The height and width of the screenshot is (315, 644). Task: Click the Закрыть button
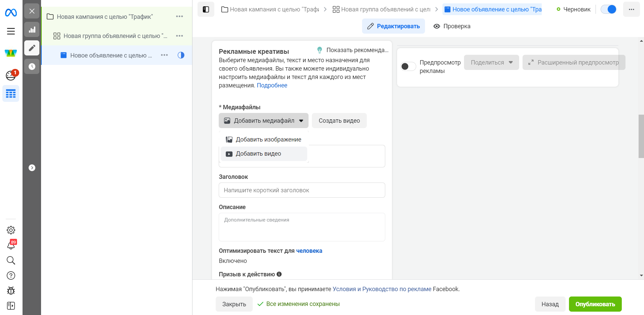[x=234, y=304]
